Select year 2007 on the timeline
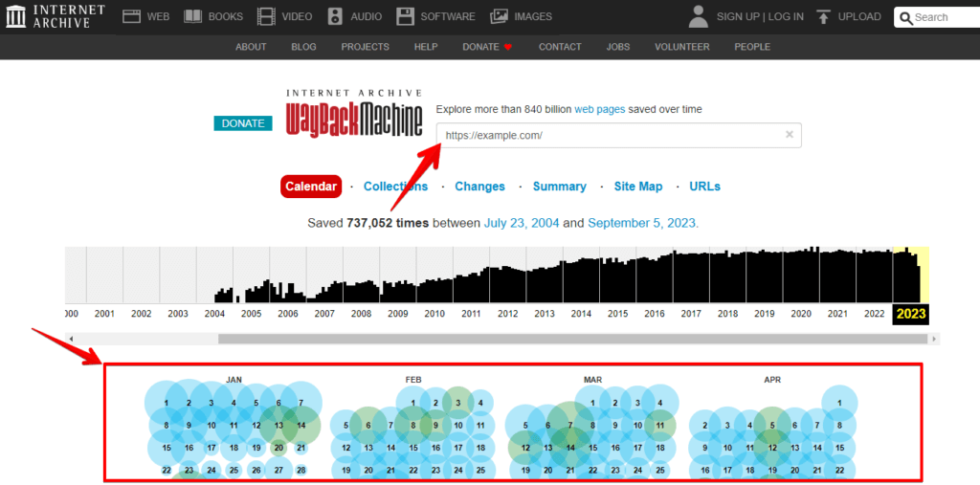 pyautogui.click(x=324, y=314)
